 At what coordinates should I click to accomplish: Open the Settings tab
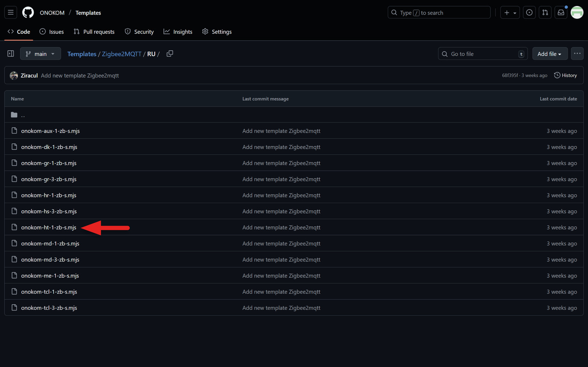tap(217, 32)
